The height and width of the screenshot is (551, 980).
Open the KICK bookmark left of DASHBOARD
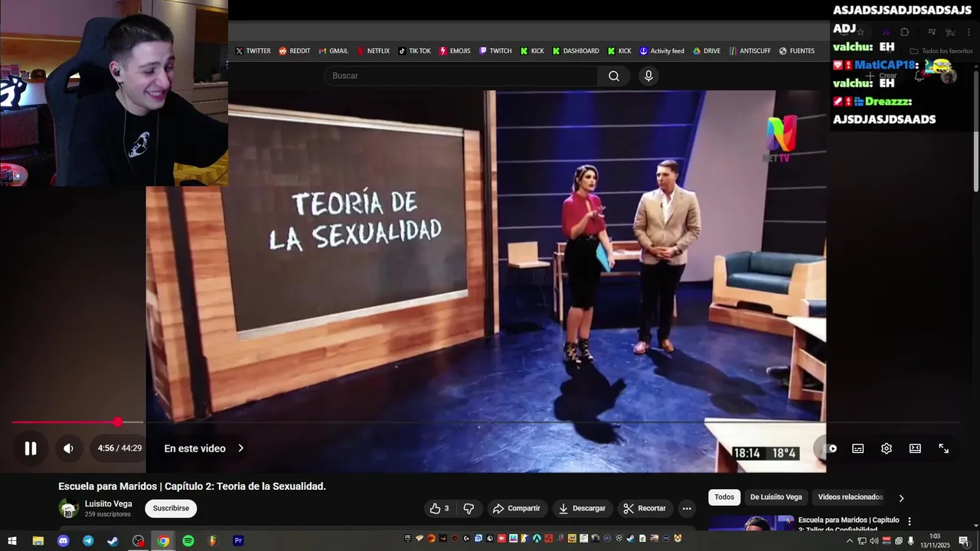tap(532, 51)
